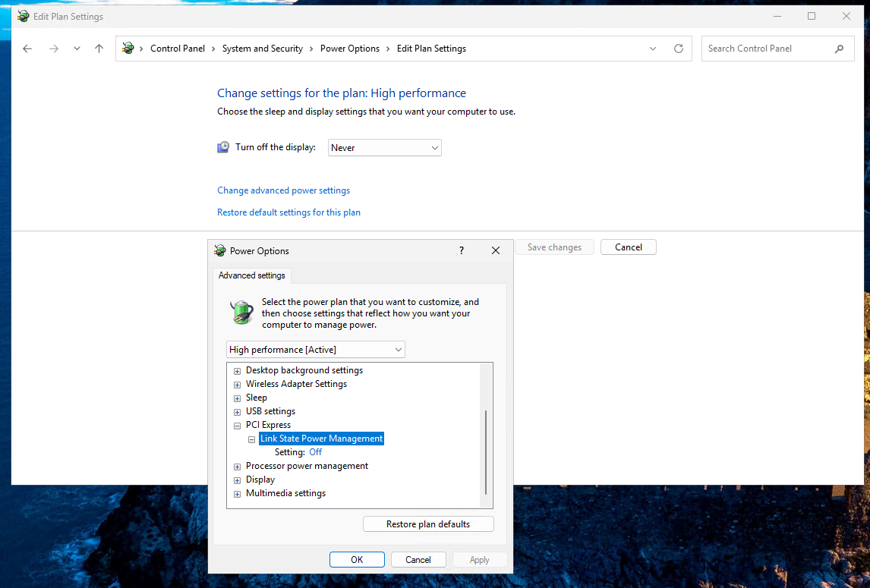Viewport: 870px width, 588px height.
Task: Select Multimedia settings label
Action: point(285,493)
